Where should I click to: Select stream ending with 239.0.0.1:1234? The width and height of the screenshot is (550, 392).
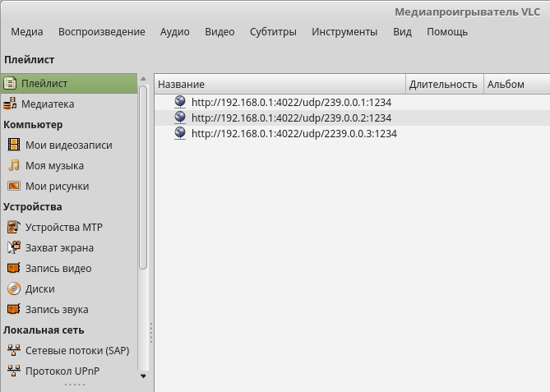tap(291, 103)
